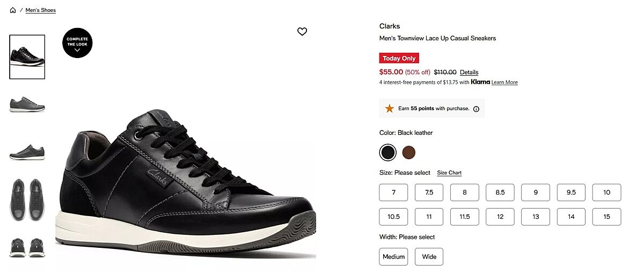Open the Size Chart

[x=449, y=173]
